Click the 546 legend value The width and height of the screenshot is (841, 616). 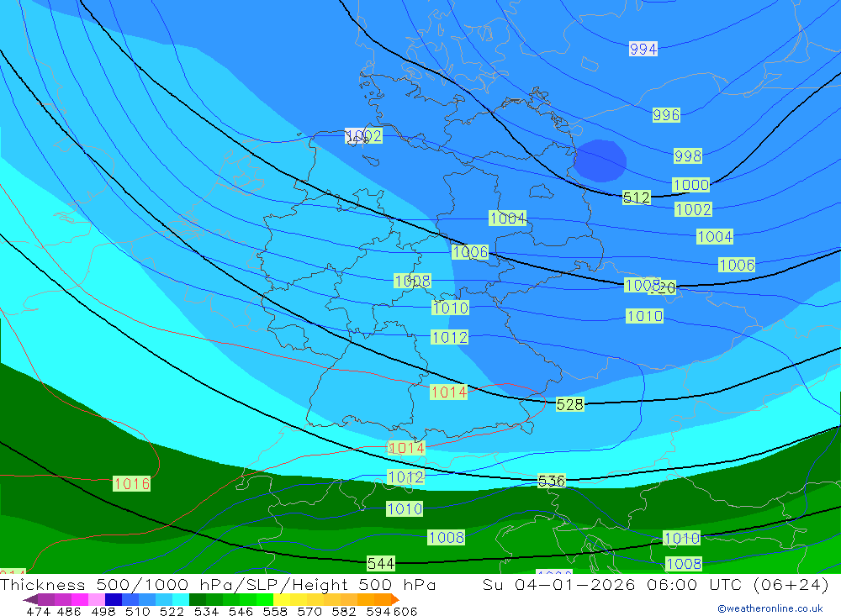(240, 611)
